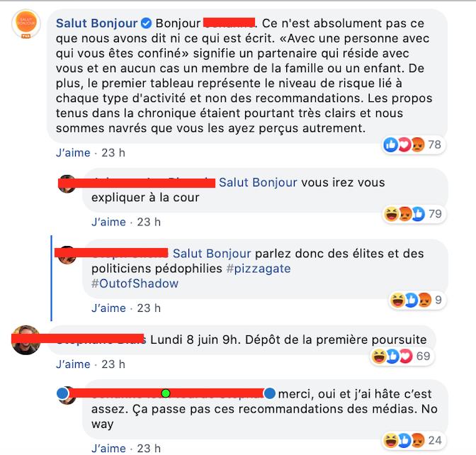Open the Salut Bonjour mention in the court reply
The height and width of the screenshot is (455, 476).
coord(258,182)
